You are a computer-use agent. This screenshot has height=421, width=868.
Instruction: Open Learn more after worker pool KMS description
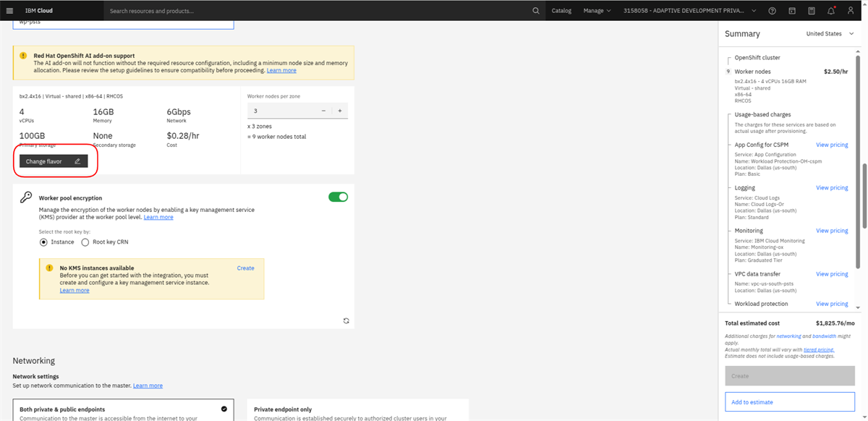[158, 217]
